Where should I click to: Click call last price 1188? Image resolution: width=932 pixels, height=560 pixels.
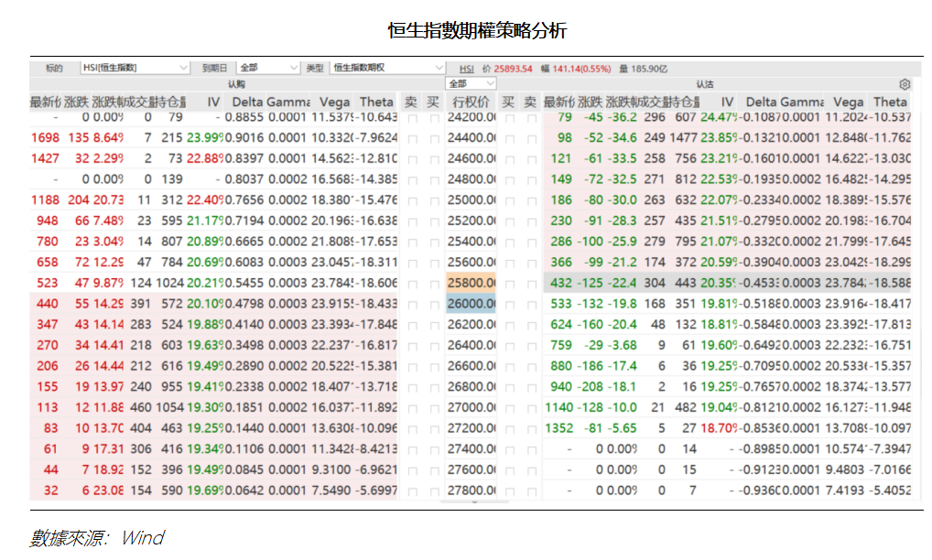(45, 200)
